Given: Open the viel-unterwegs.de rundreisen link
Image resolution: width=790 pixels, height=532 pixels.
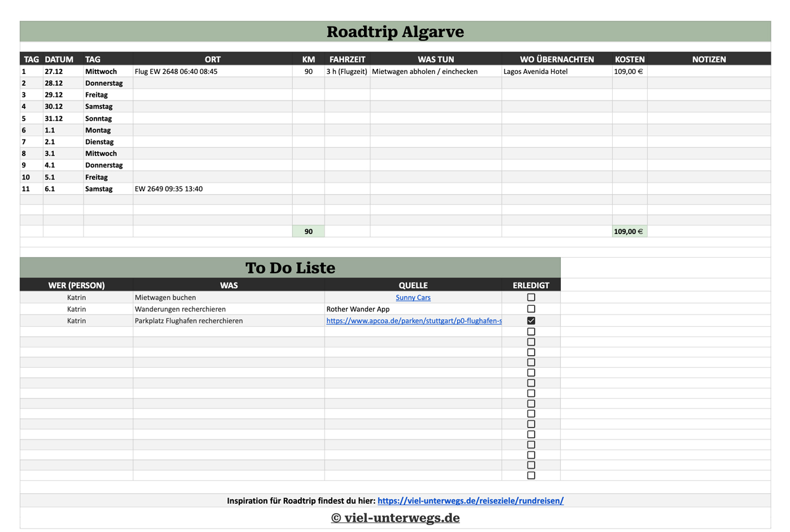Looking at the screenshot, I should tap(470, 501).
